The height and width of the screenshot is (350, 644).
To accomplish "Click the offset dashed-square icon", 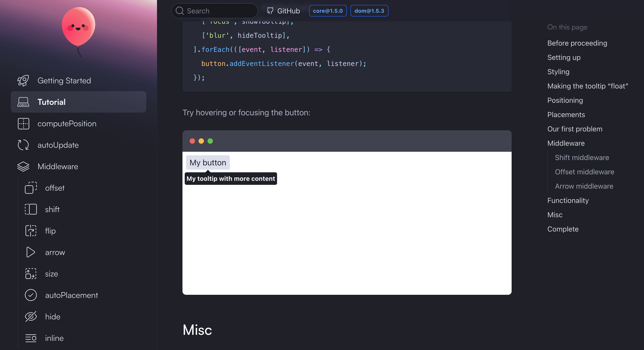I will (x=31, y=188).
